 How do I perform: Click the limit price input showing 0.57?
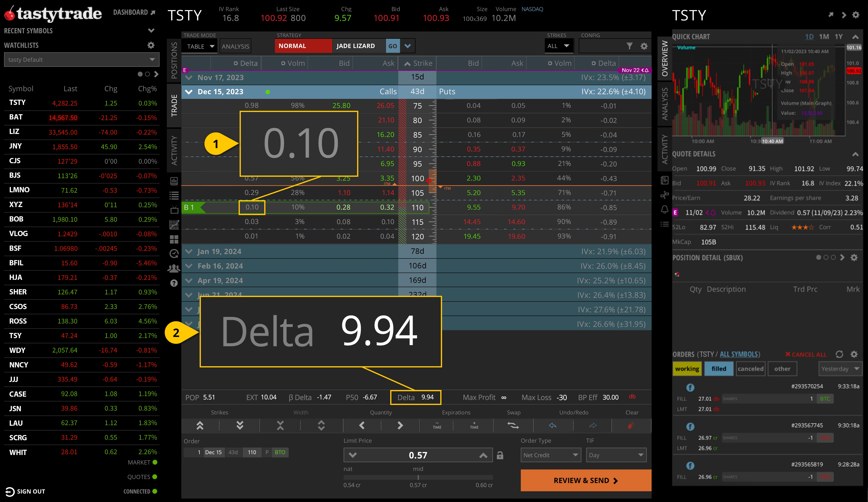(418, 455)
